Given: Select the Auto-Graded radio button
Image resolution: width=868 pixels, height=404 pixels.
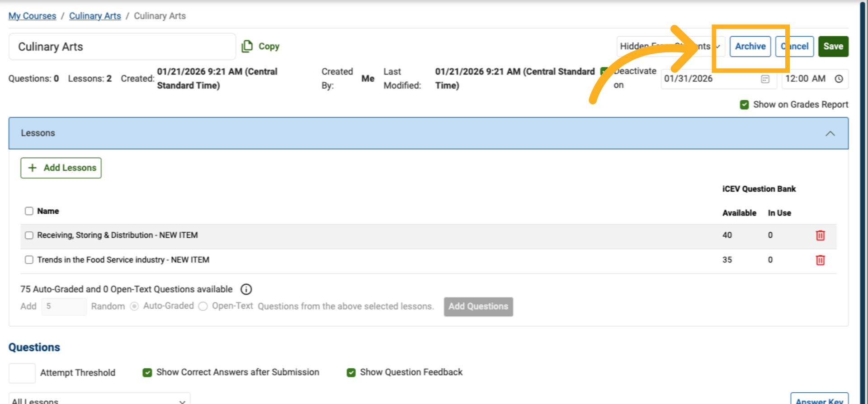Looking at the screenshot, I should [x=134, y=306].
